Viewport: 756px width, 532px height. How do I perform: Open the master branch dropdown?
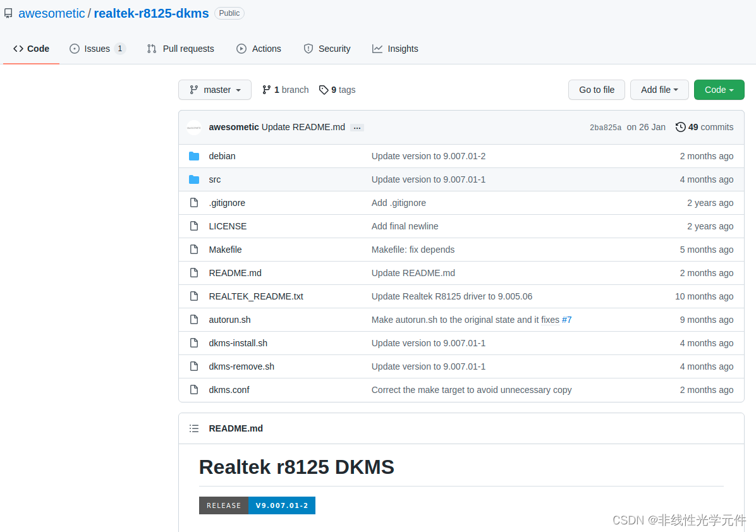[x=214, y=90]
